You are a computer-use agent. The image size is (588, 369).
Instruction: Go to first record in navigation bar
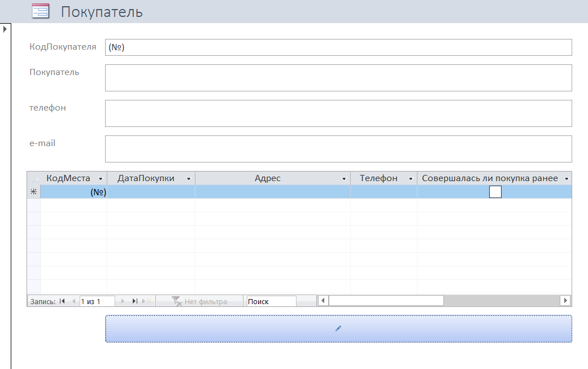click(62, 301)
